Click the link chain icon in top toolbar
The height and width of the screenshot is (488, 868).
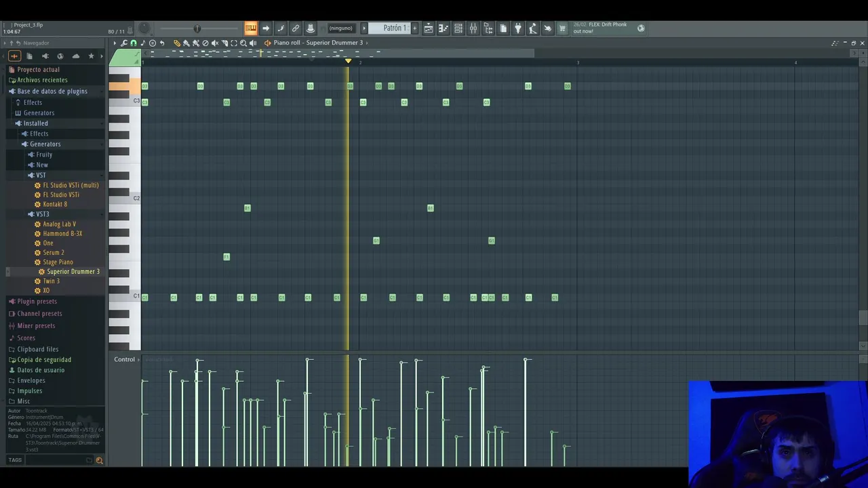point(296,28)
